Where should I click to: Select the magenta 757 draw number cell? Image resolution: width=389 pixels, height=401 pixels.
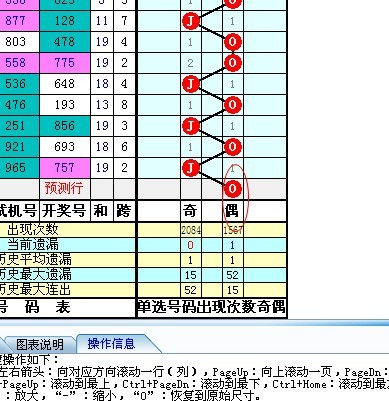65,168
